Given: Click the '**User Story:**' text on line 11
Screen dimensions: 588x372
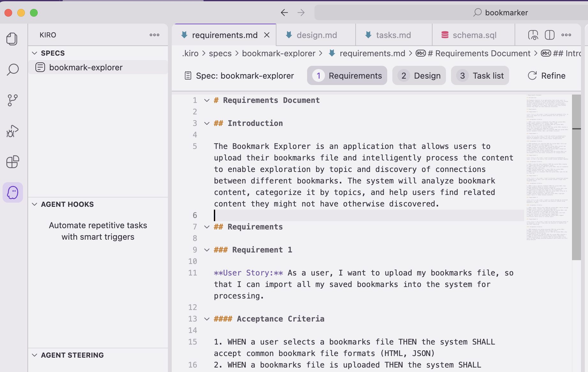Looking at the screenshot, I should point(248,273).
